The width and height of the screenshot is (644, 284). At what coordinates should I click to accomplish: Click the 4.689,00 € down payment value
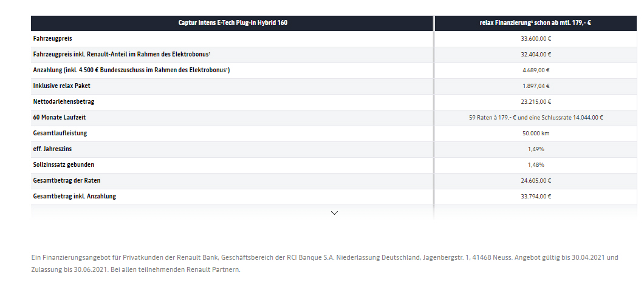click(535, 70)
